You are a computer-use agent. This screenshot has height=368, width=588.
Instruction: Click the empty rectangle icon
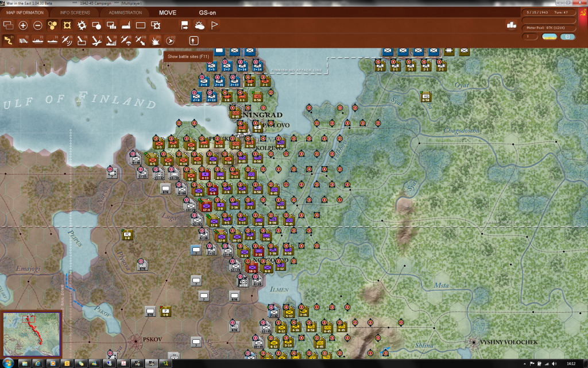(x=141, y=25)
